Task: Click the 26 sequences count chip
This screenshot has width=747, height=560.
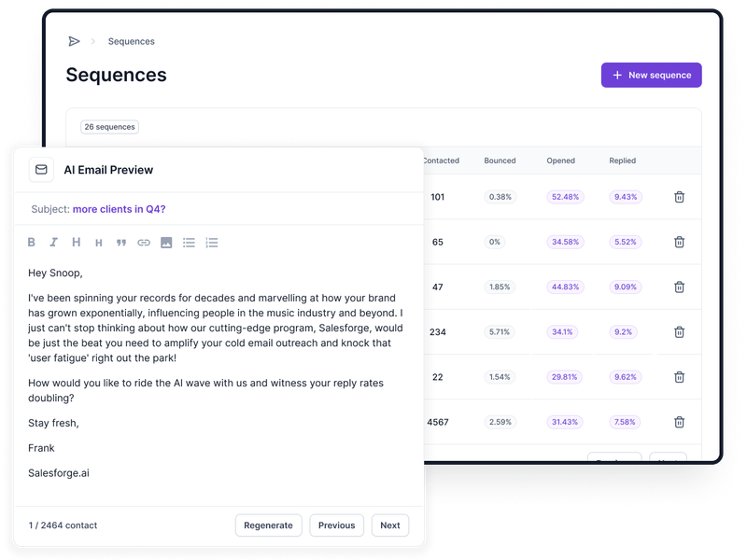Action: (109, 126)
